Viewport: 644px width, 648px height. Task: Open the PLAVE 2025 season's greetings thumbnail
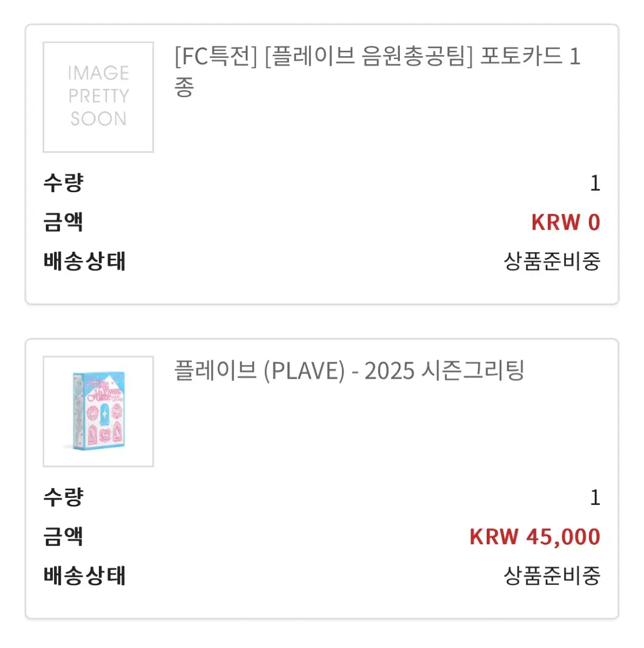98,411
